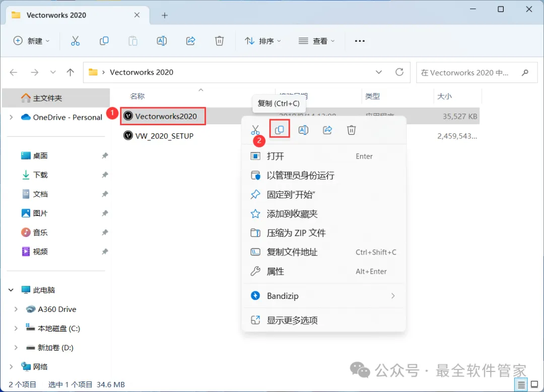Click the Rename icon in the top toolbar
544x392 pixels.
[x=162, y=41]
